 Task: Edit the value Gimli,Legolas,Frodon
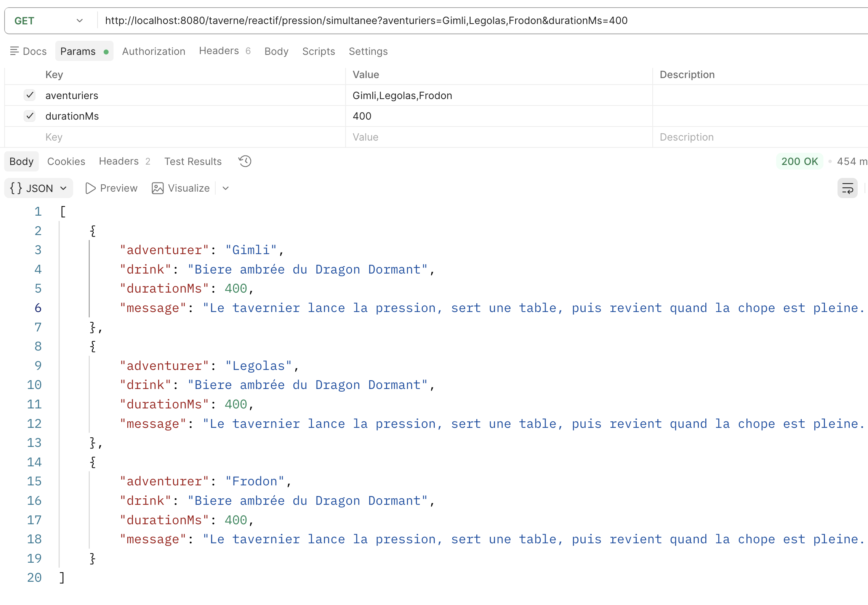coord(499,95)
